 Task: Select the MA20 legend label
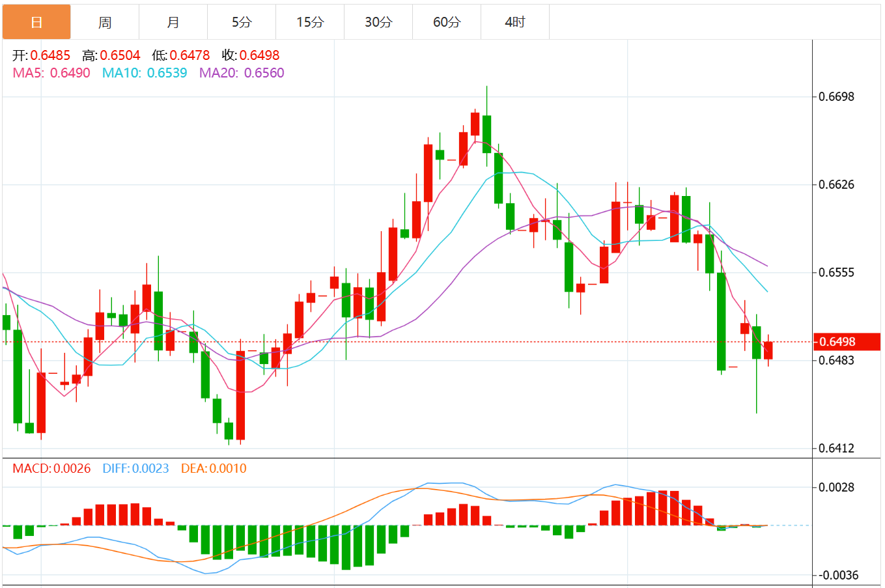coord(242,73)
